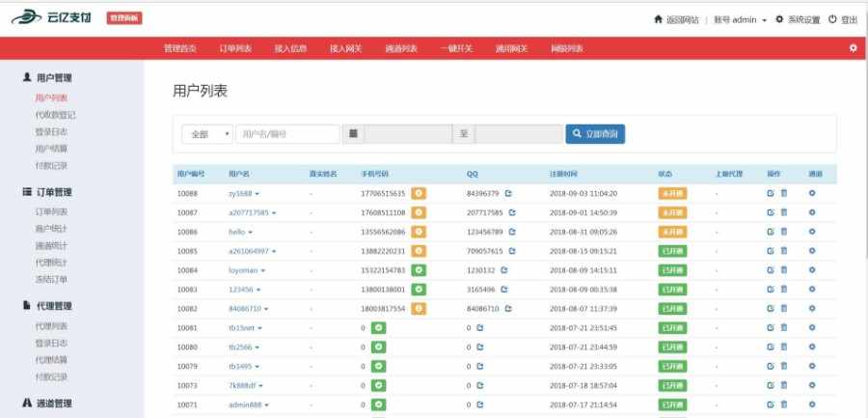Click QQ chat icon beside 3165496

(x=503, y=290)
